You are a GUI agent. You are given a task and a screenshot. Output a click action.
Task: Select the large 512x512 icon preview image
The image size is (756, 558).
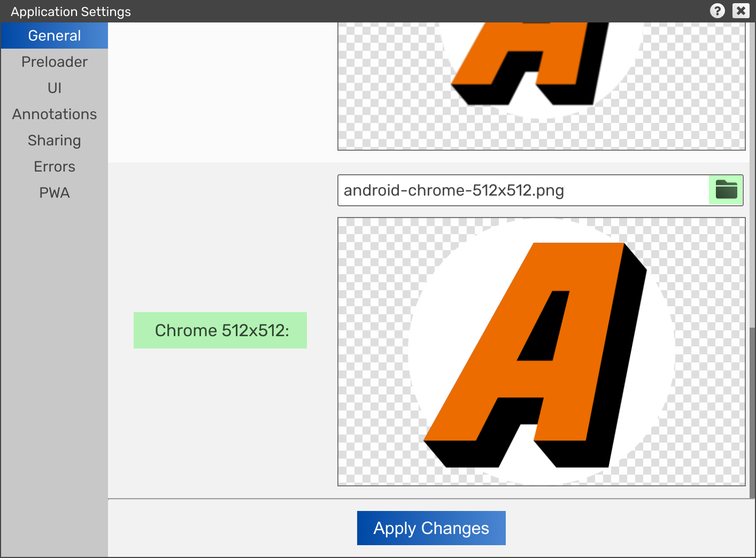point(542,352)
